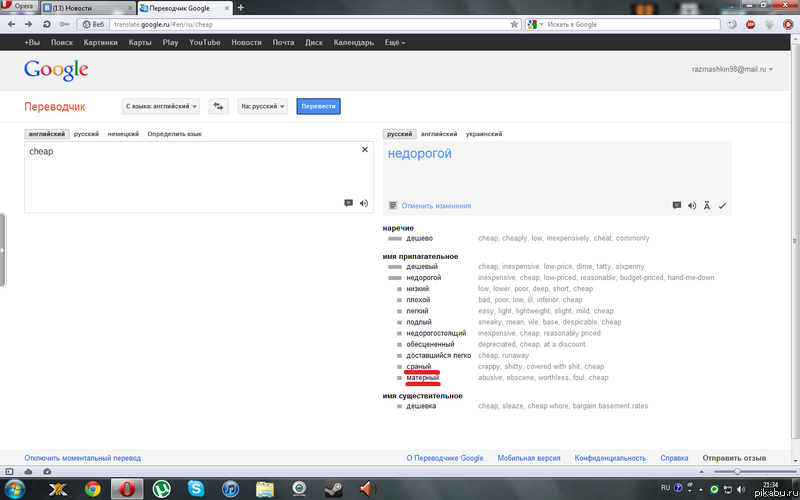This screenshot has width=800, height=500.
Task: Click the browser reload icon
Action: [x=47, y=24]
